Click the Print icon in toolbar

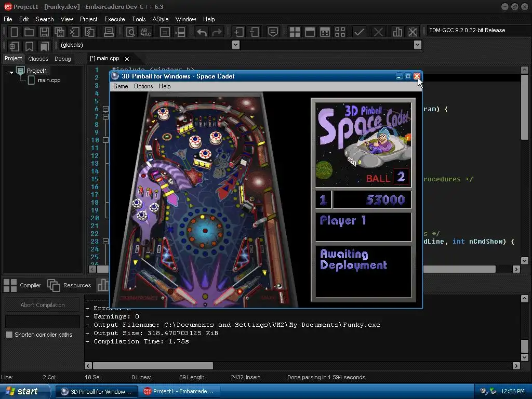coord(109,32)
